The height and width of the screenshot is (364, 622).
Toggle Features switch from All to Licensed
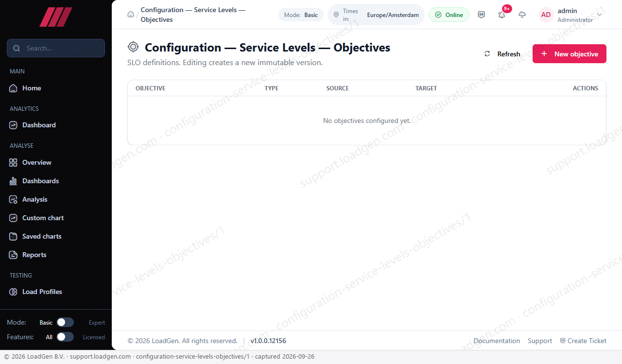point(65,337)
